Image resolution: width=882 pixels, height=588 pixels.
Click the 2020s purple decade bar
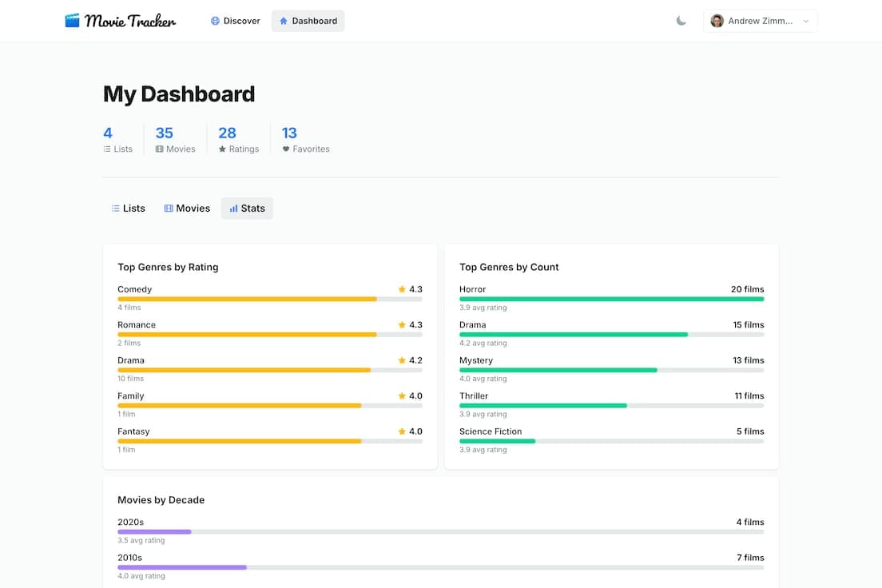coord(154,532)
